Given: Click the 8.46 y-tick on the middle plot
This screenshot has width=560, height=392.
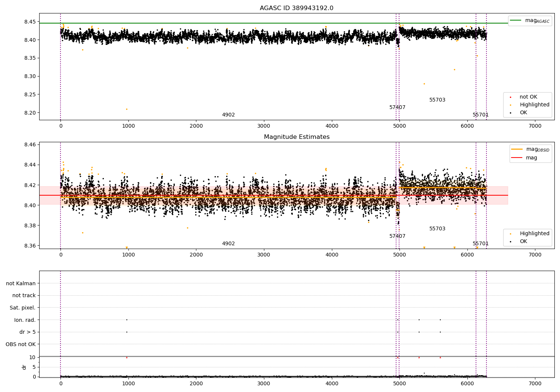Looking at the screenshot, I should click(x=29, y=144).
